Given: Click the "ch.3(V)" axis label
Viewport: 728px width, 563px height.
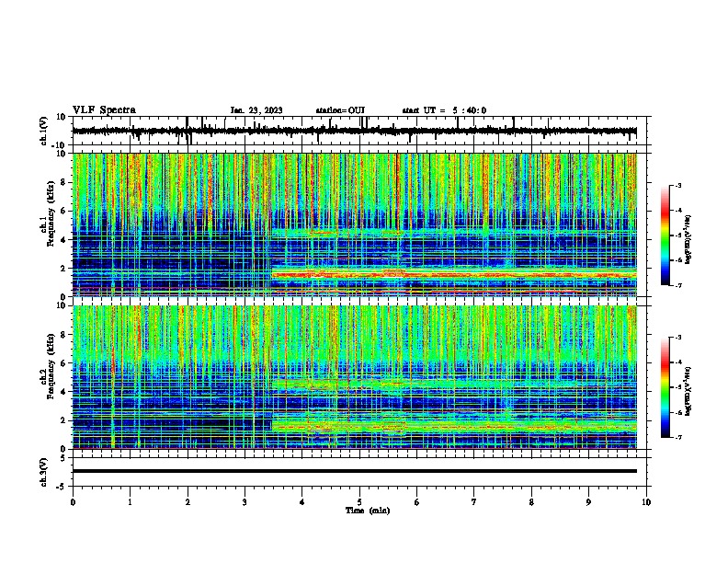Looking at the screenshot, I should tap(44, 472).
